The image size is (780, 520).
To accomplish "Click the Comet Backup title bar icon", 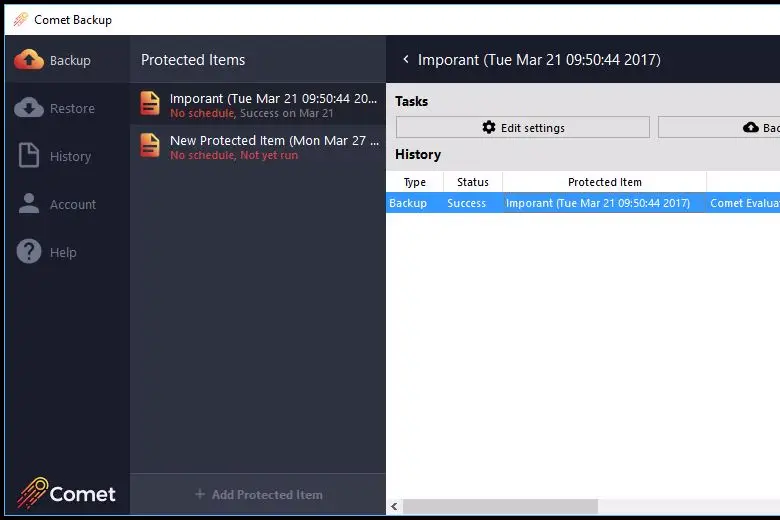I will (x=20, y=19).
